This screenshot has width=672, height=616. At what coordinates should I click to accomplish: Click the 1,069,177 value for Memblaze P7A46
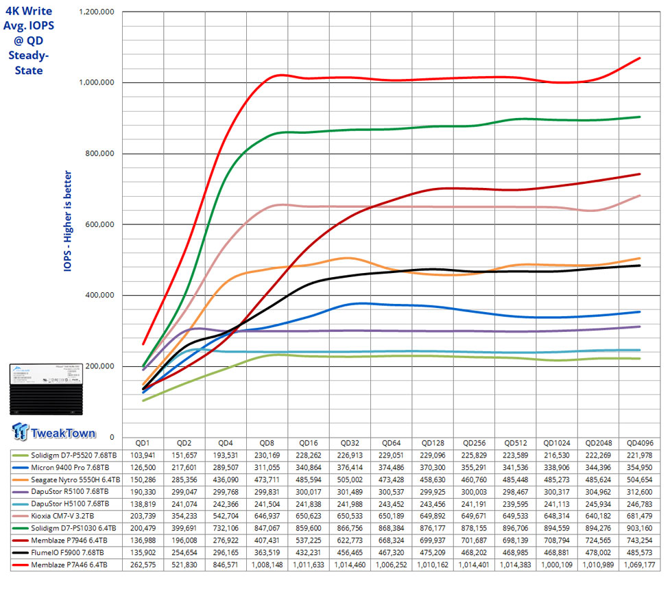[640, 565]
